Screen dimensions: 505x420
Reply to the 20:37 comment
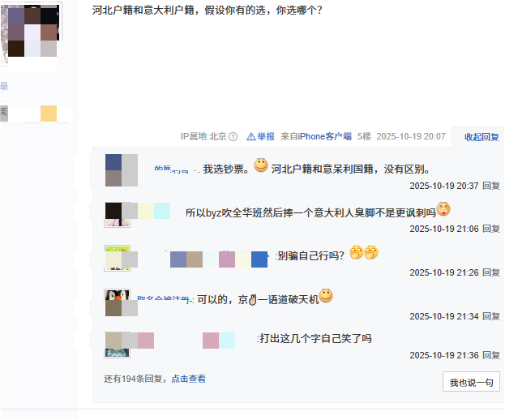point(491,186)
